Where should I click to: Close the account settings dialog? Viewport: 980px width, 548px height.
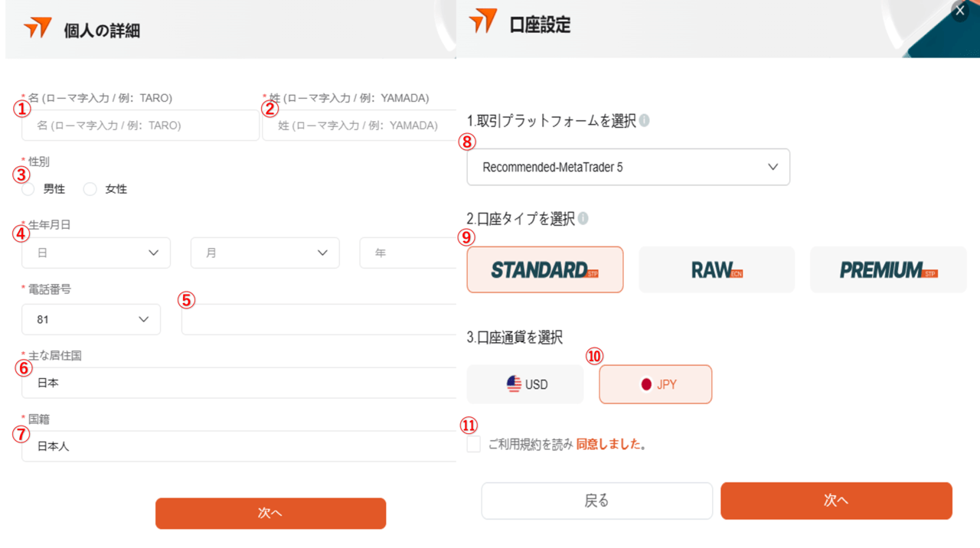point(959,11)
